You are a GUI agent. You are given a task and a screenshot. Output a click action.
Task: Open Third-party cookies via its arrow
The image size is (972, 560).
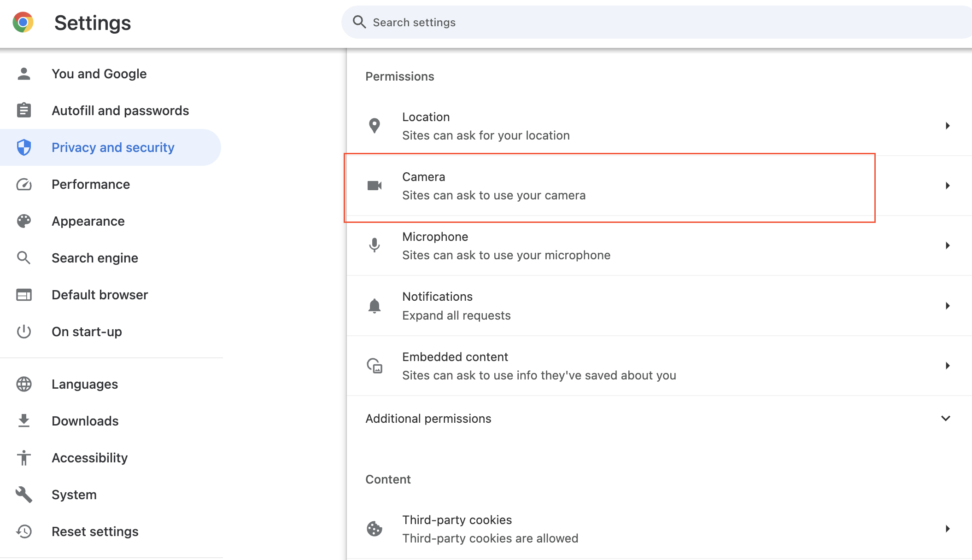pos(947,529)
